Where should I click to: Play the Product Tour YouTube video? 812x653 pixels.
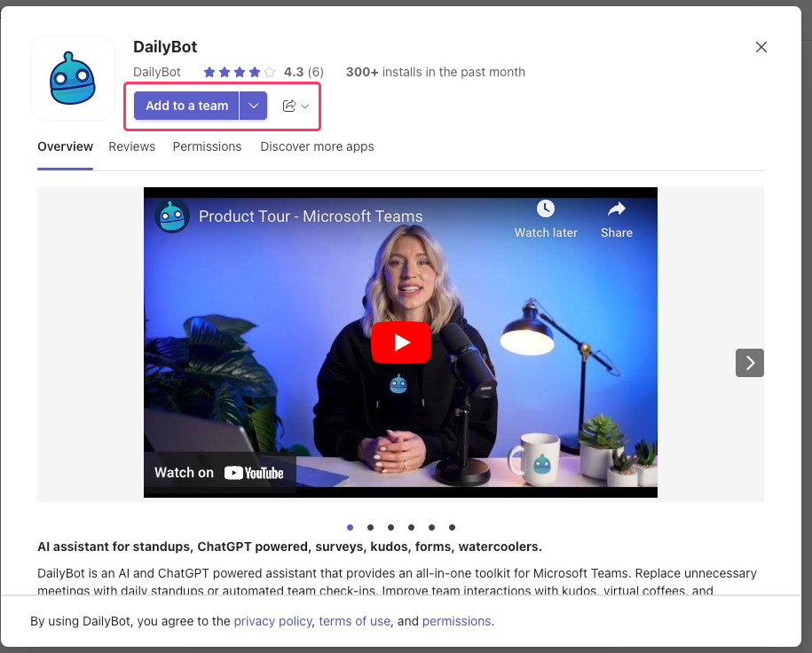click(x=401, y=342)
